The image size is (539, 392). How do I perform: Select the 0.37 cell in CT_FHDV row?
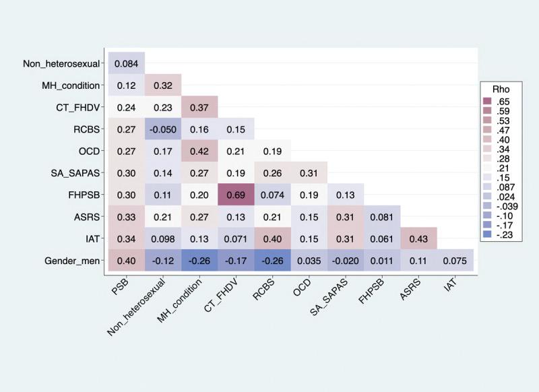coord(199,108)
